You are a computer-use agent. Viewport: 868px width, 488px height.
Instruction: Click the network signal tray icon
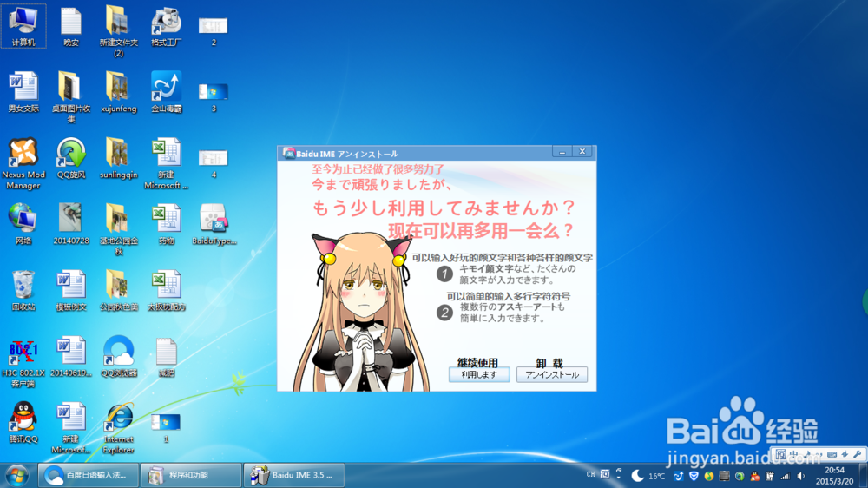(785, 476)
